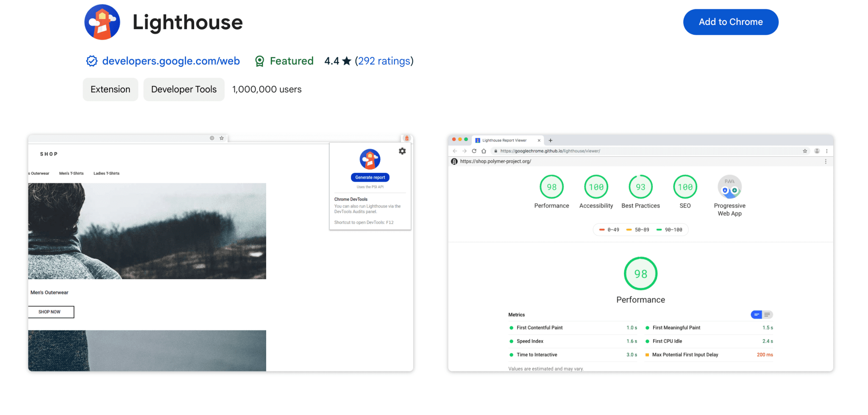Viewport: 868px width, 415px height.
Task: Enable the compact metrics view toggle
Action: tap(757, 315)
